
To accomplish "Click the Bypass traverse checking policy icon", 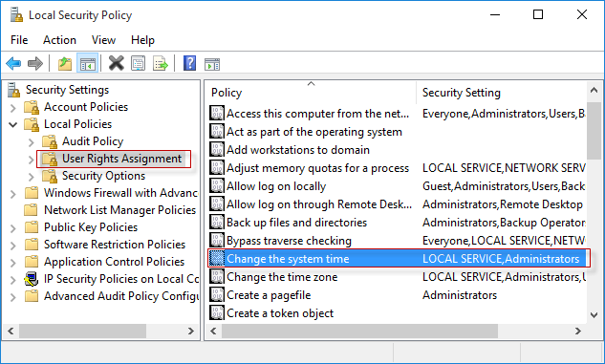I will tap(217, 240).
